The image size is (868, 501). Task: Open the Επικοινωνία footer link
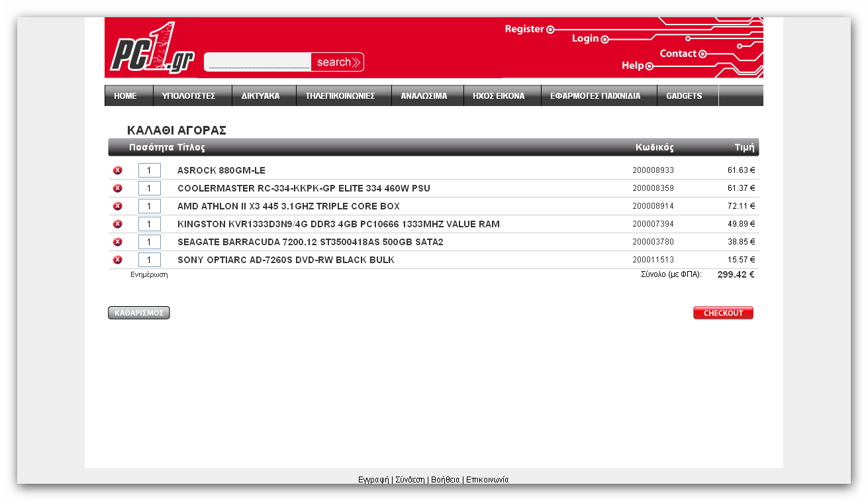tap(487, 479)
